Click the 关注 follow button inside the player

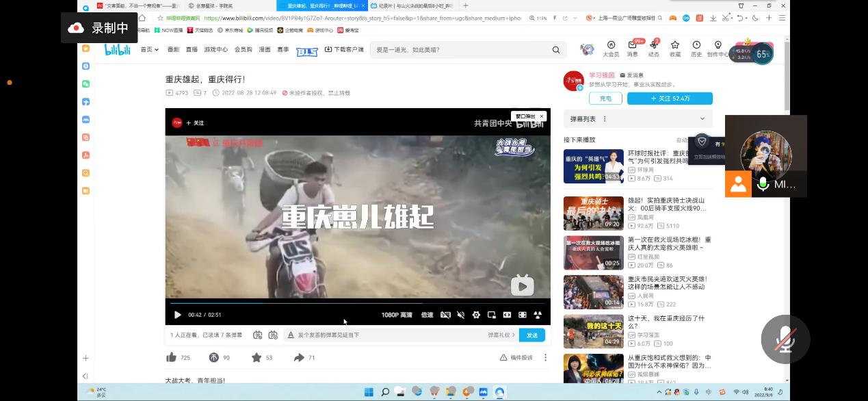(x=196, y=122)
